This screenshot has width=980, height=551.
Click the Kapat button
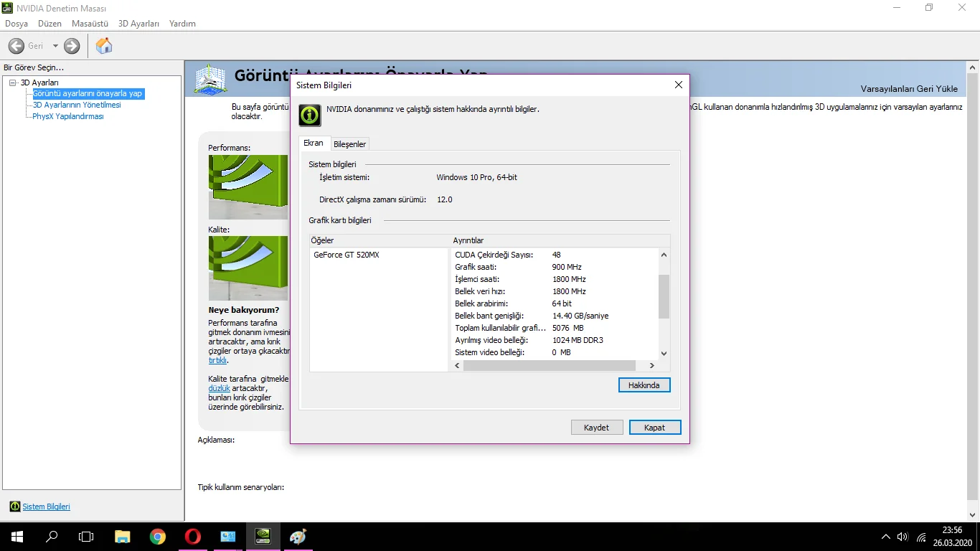pos(655,428)
